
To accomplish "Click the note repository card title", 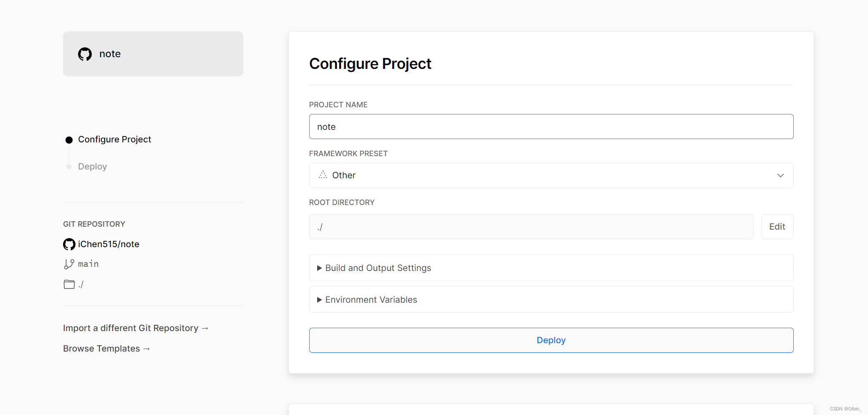I will [110, 54].
